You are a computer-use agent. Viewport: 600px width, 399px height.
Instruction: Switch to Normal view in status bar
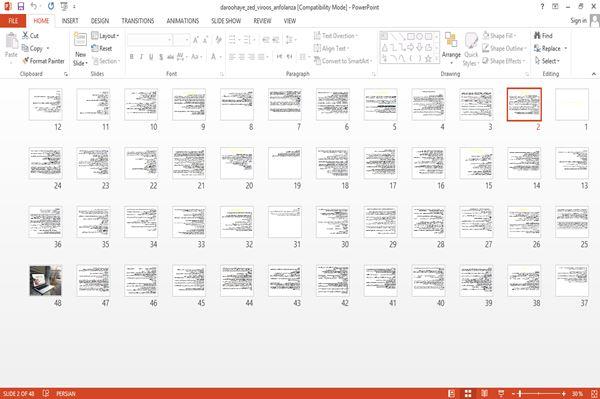pyautogui.click(x=452, y=393)
